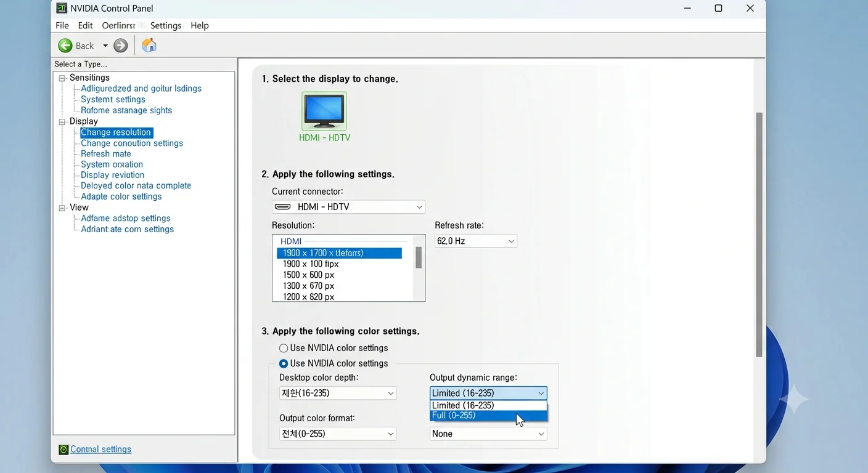Click the selected Use NVIDIA color settings radio
The image size is (868, 473).
(284, 363)
